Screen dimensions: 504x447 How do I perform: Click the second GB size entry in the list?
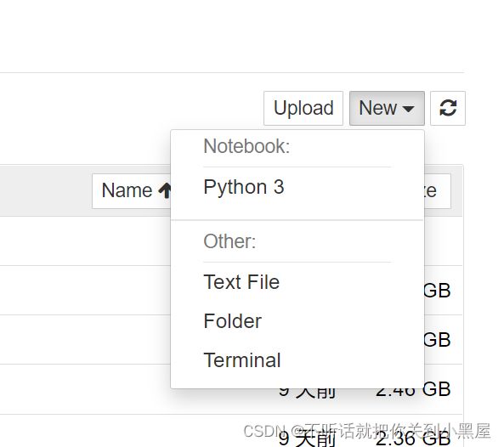(x=437, y=340)
